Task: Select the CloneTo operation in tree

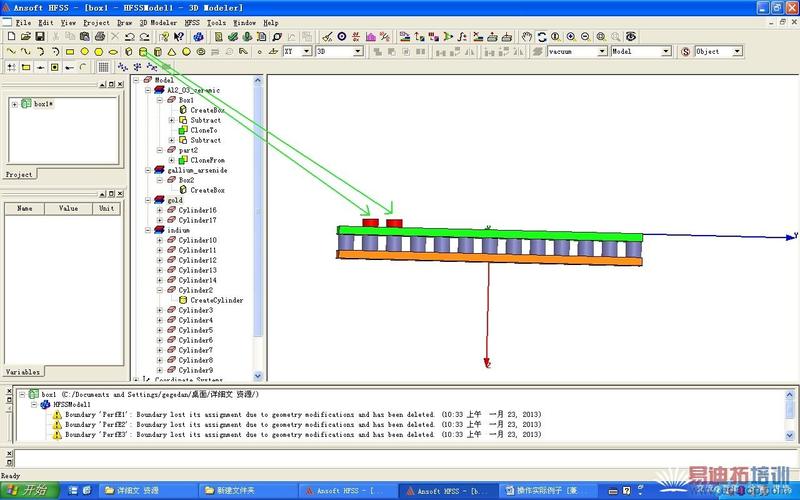Action: click(204, 130)
